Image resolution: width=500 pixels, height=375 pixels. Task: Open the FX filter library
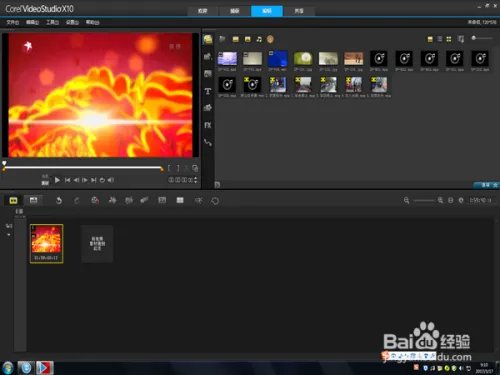pyautogui.click(x=208, y=125)
